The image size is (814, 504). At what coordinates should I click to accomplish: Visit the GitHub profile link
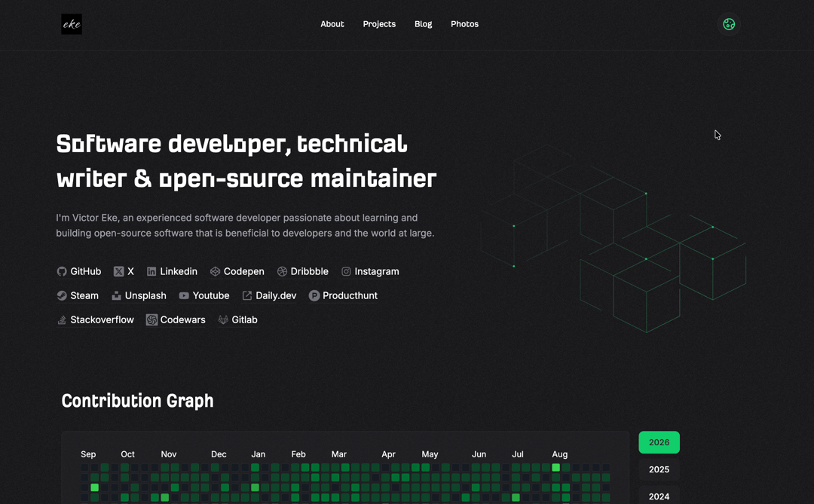pyautogui.click(x=79, y=271)
